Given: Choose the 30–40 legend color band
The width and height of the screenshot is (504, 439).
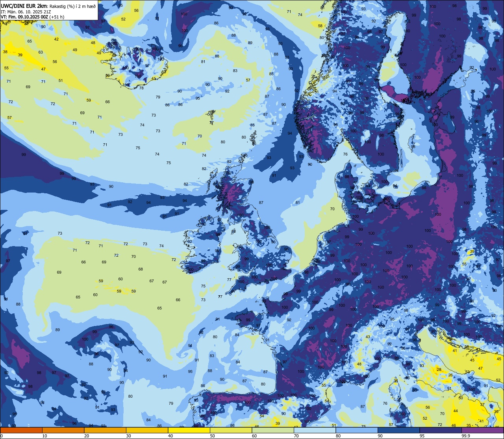Looking at the screenshot, I should (147, 430).
